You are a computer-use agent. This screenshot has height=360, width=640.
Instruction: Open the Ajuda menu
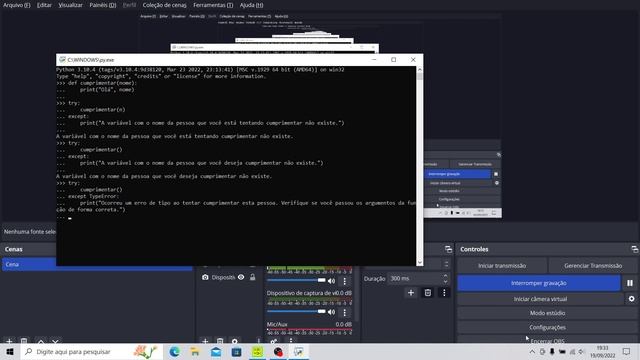click(251, 5)
